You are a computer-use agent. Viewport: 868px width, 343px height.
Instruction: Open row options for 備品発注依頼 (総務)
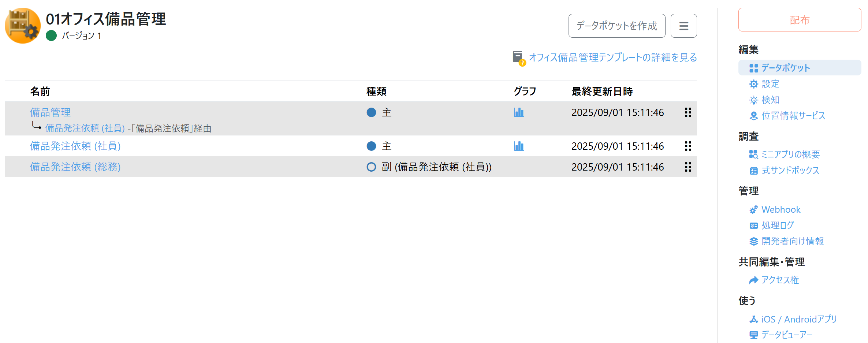pos(688,167)
